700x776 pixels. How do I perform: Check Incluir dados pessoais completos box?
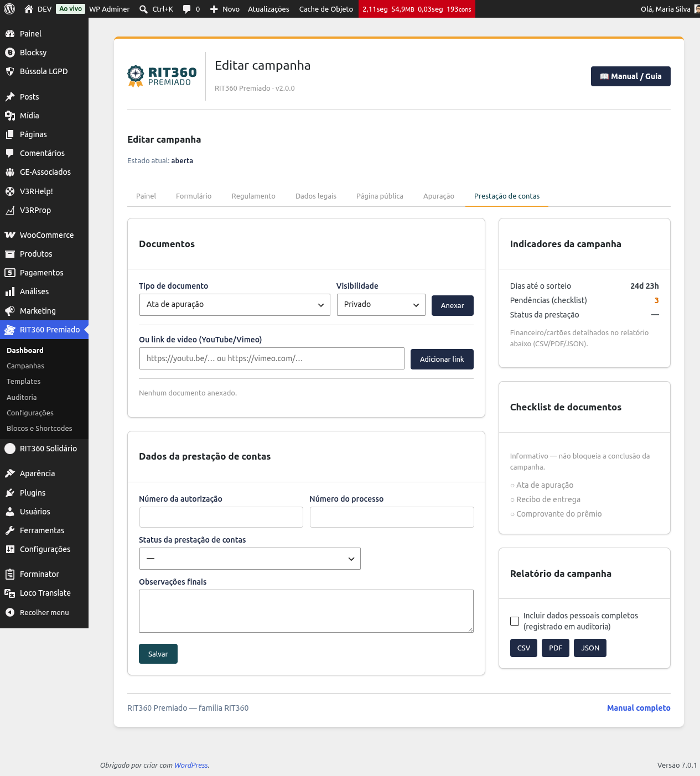[x=515, y=621]
